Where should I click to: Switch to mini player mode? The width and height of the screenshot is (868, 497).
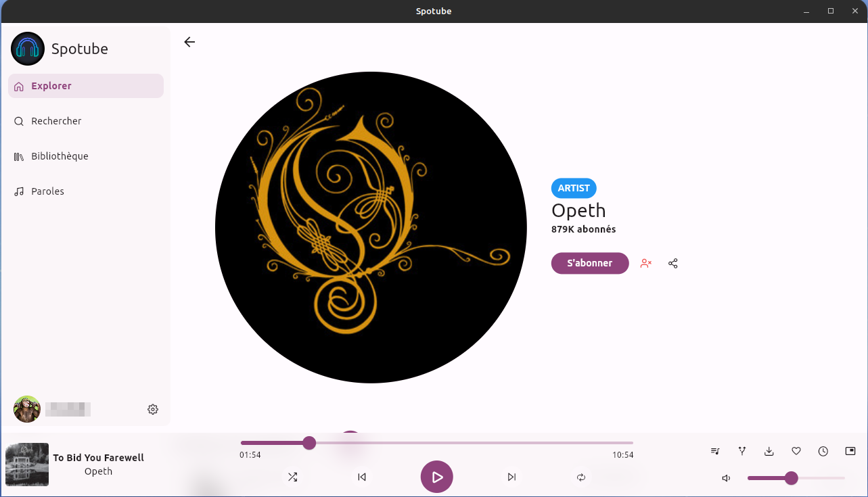click(x=850, y=451)
